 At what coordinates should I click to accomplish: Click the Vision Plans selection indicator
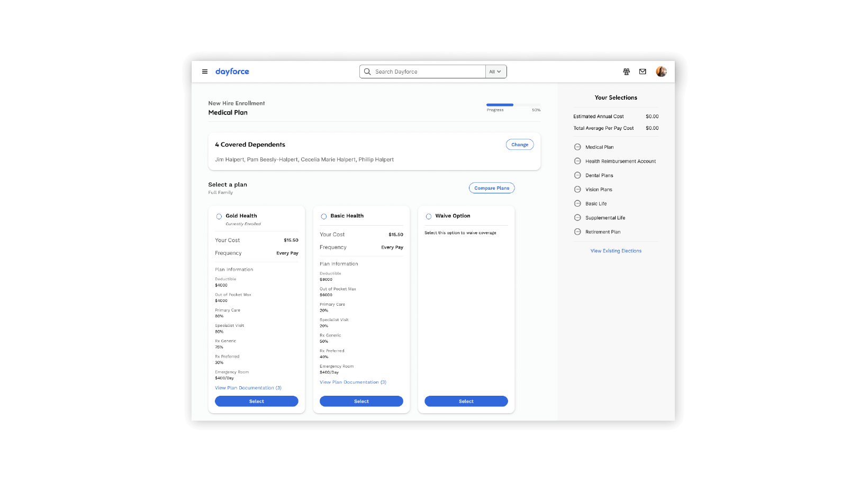click(577, 189)
